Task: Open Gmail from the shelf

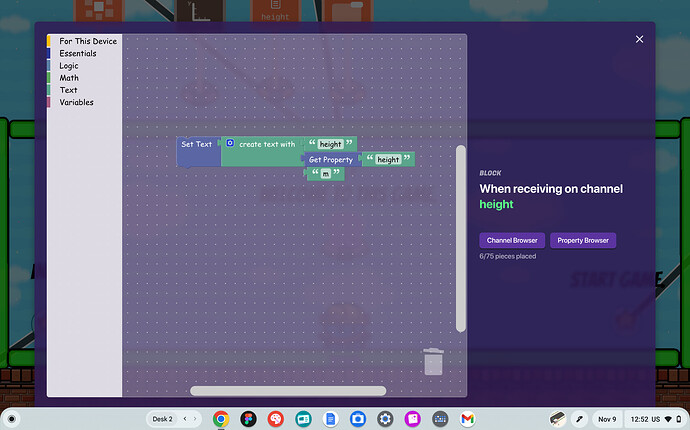Action: click(x=467, y=419)
